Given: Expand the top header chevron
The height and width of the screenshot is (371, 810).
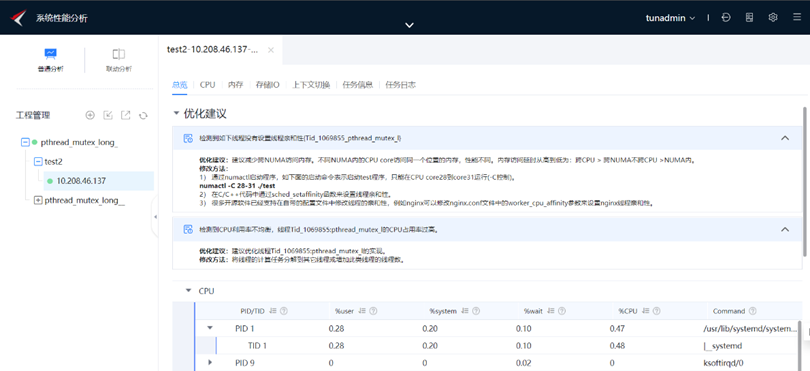Looking at the screenshot, I should [409, 25].
